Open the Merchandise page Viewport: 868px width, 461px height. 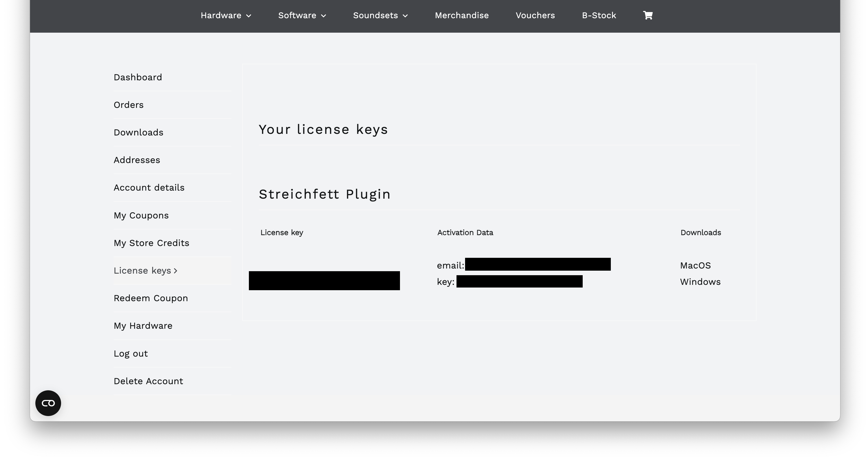pyautogui.click(x=462, y=16)
